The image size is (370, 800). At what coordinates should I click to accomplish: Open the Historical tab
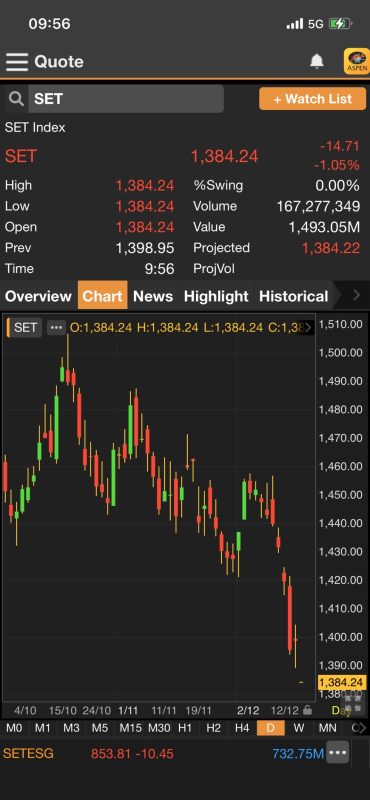click(x=293, y=296)
